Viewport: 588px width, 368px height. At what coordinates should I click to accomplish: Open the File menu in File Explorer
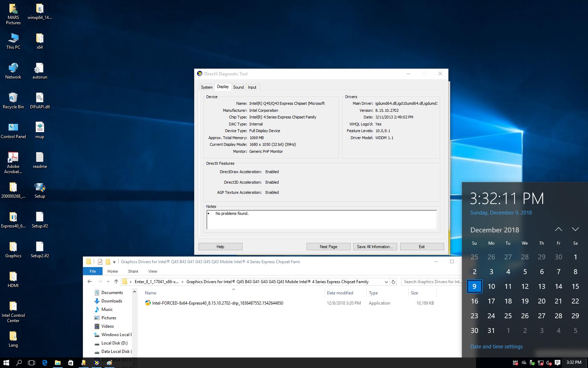(93, 271)
